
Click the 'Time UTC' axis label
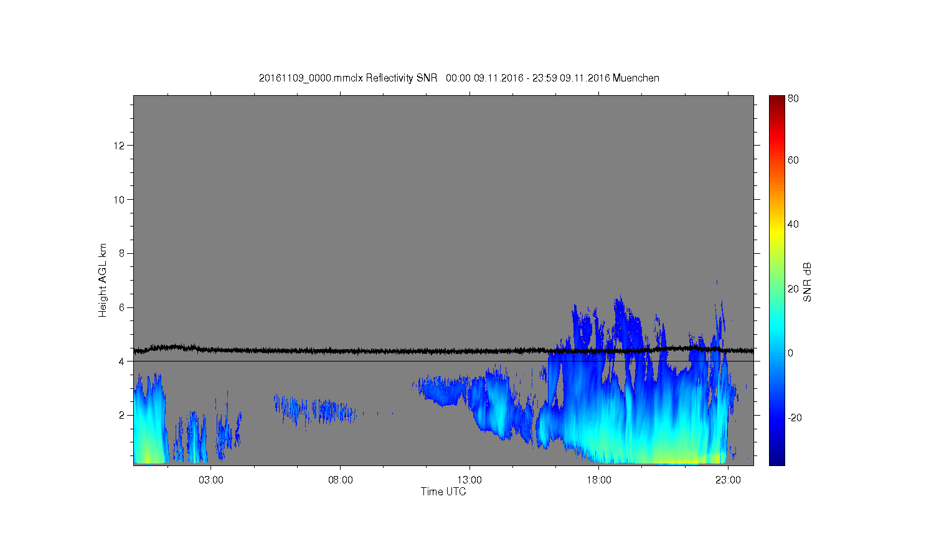(443, 492)
